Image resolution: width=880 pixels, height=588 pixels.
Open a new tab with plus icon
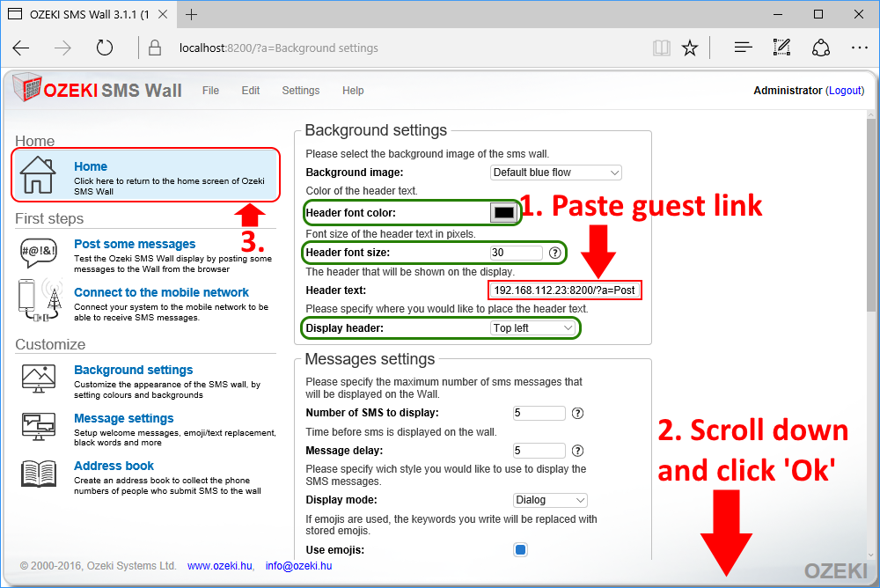(191, 15)
